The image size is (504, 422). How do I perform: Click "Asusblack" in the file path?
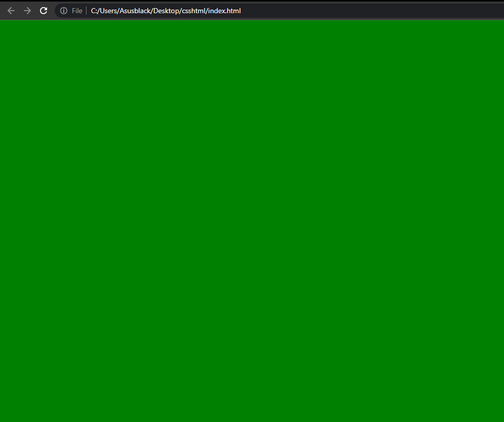point(136,11)
